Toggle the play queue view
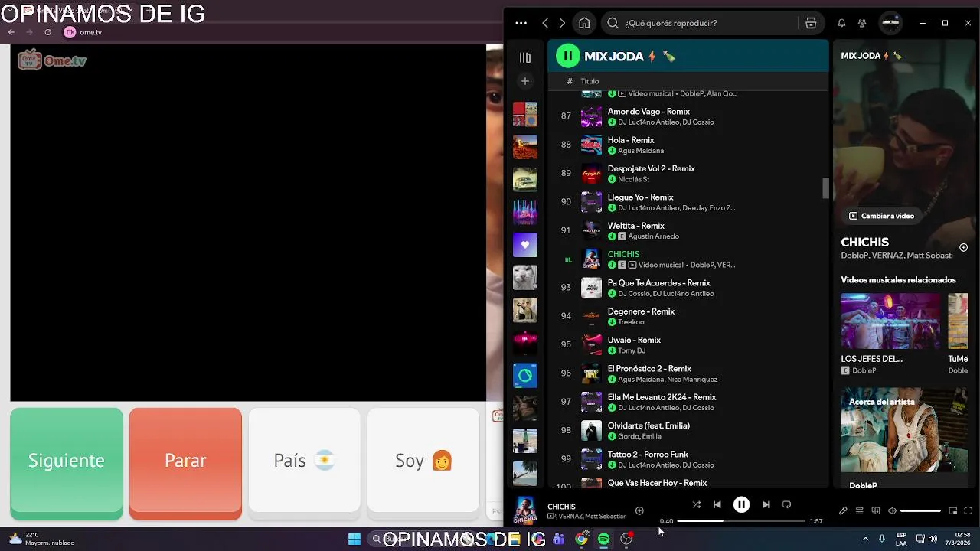The width and height of the screenshot is (980, 551). pos(859,510)
